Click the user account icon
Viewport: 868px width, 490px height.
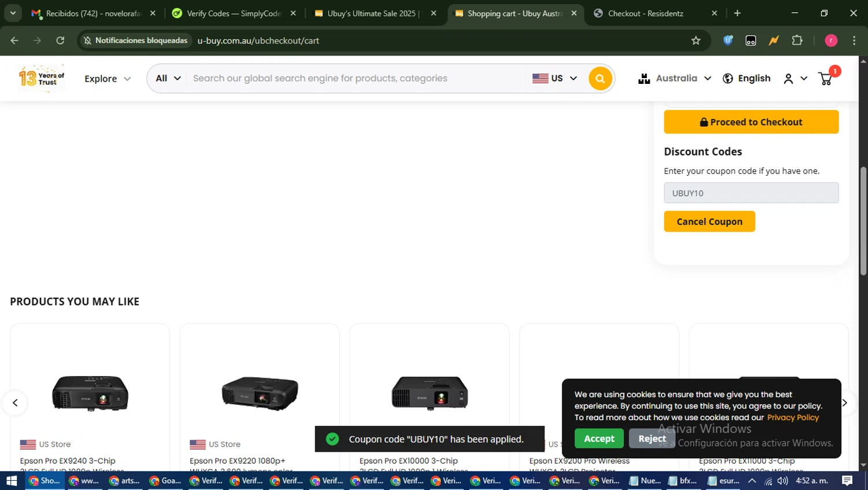pos(788,79)
